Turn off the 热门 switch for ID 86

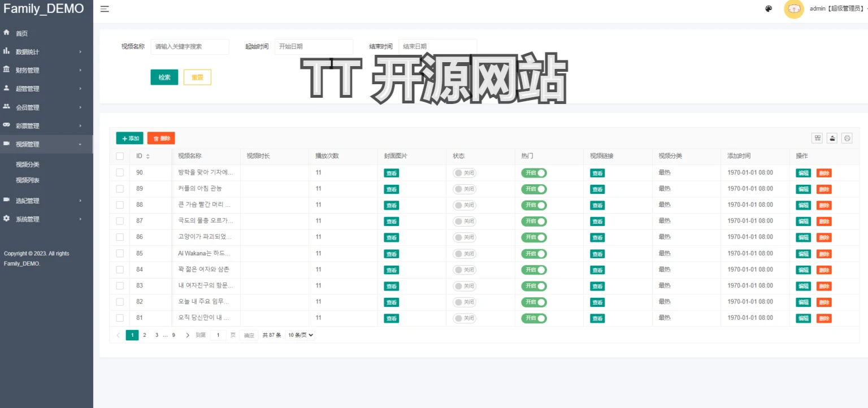(x=534, y=237)
